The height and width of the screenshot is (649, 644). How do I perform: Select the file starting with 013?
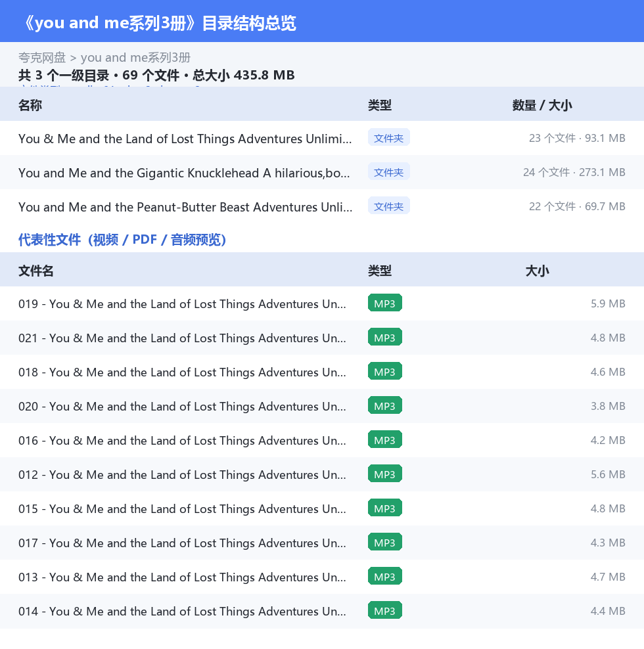coord(322,577)
